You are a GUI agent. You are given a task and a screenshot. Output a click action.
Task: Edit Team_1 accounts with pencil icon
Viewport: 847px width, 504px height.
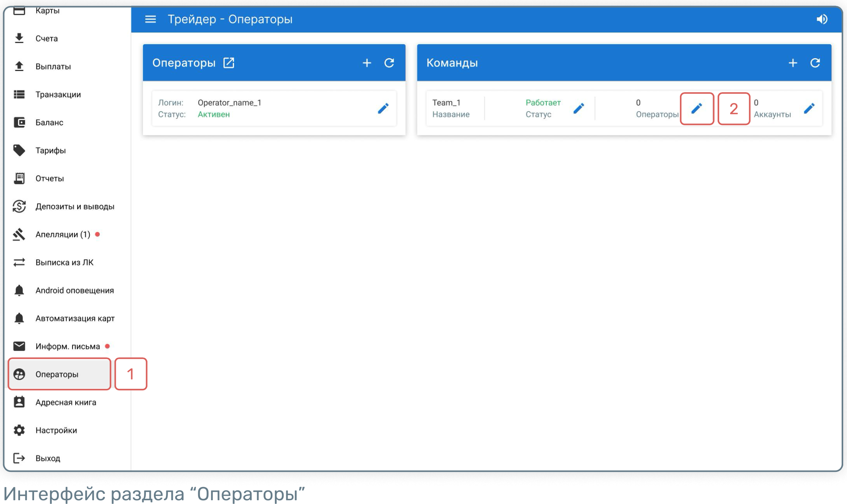[809, 108]
